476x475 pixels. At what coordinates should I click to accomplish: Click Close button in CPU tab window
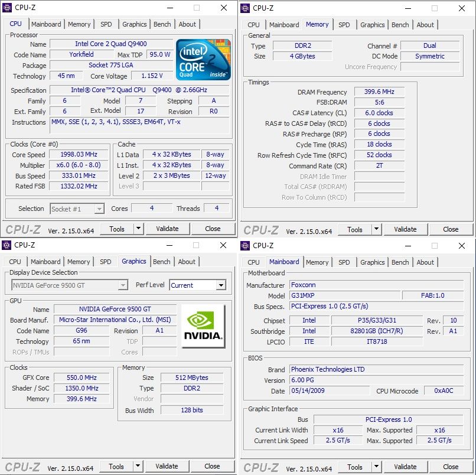click(213, 229)
